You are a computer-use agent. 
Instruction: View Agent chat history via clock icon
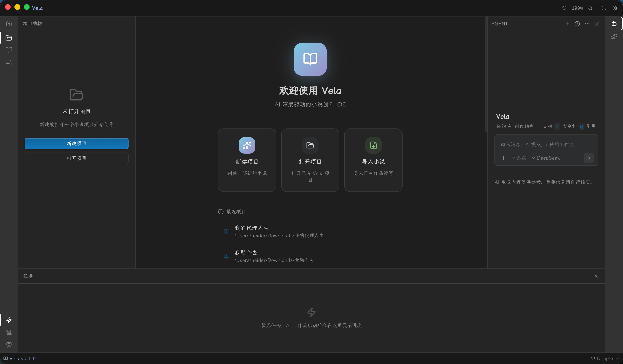(x=577, y=23)
